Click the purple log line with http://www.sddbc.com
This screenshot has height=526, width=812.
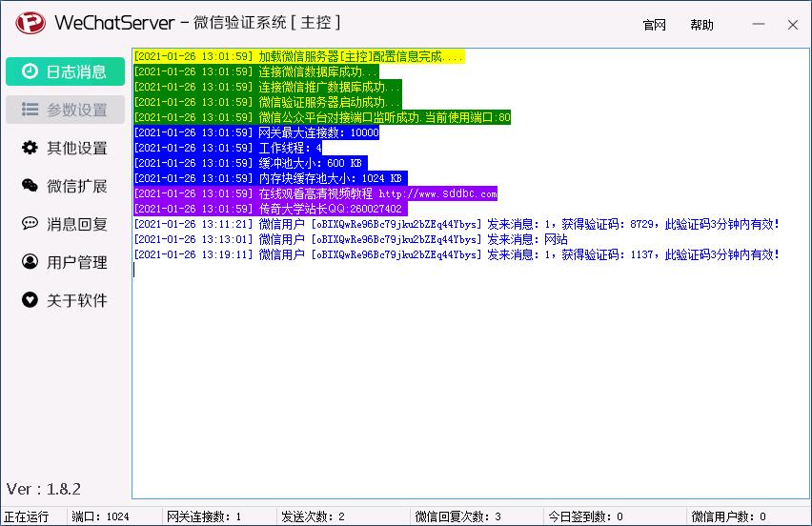[x=315, y=193]
